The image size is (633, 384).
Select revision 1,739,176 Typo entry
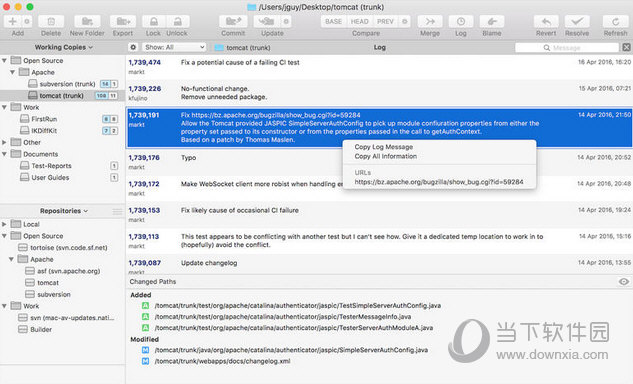pyautogui.click(x=379, y=162)
